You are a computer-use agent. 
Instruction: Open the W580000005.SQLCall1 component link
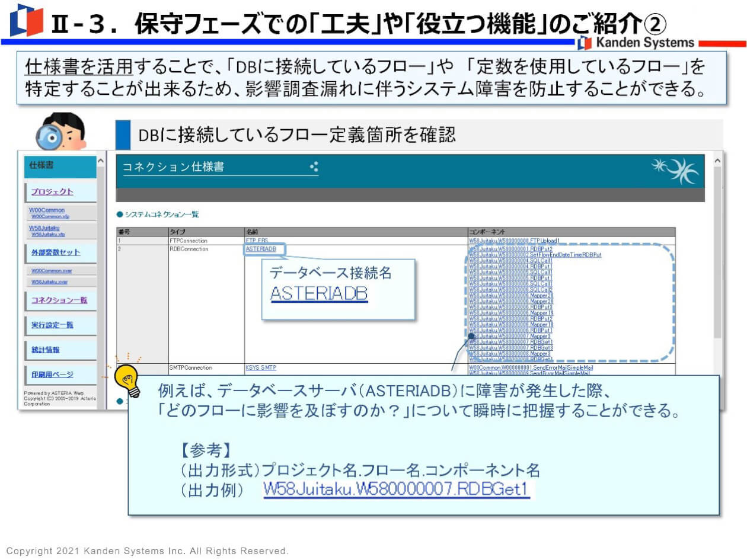coord(511,272)
